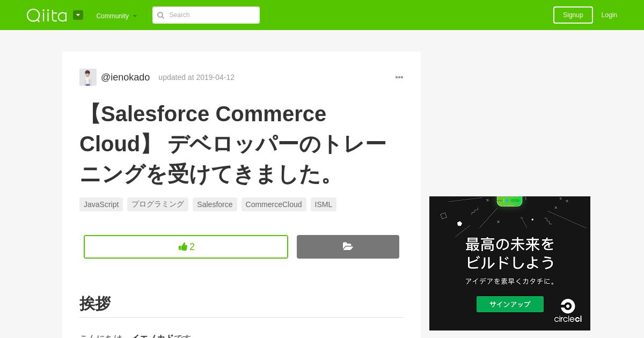644x338 pixels.
Task: Open the Login link
Action: 609,15
